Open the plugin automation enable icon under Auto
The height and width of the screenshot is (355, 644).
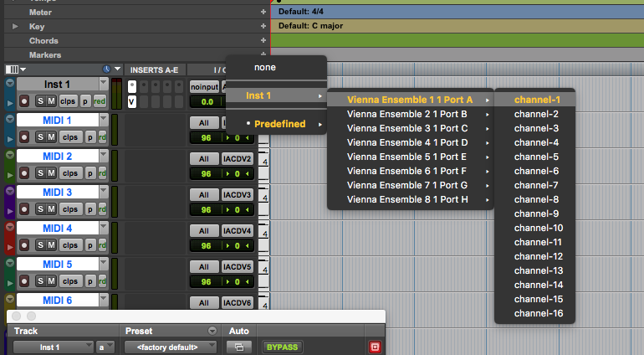point(238,347)
